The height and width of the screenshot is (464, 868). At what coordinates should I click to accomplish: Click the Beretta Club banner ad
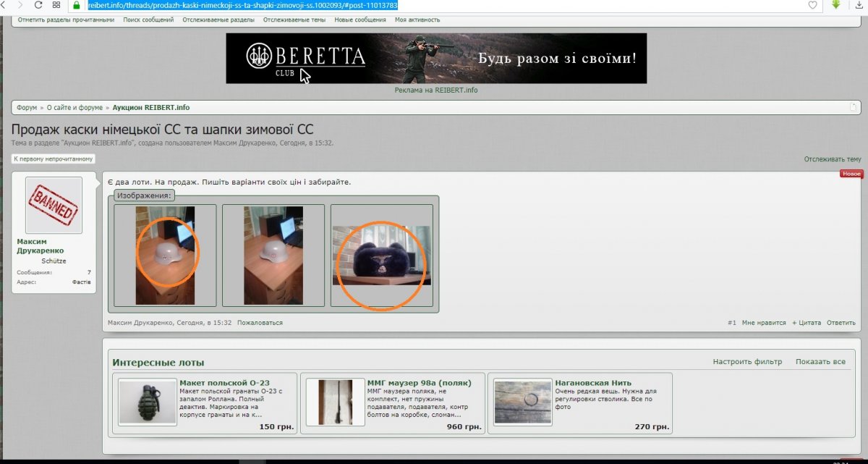436,58
